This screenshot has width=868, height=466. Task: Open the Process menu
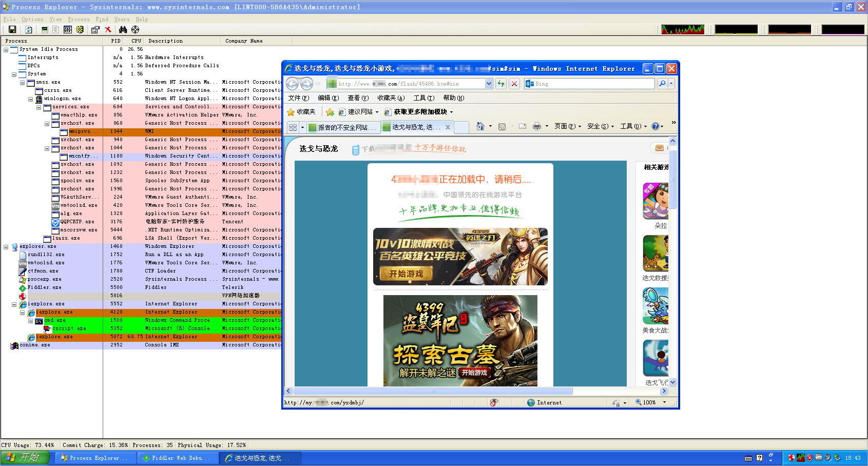pos(79,20)
